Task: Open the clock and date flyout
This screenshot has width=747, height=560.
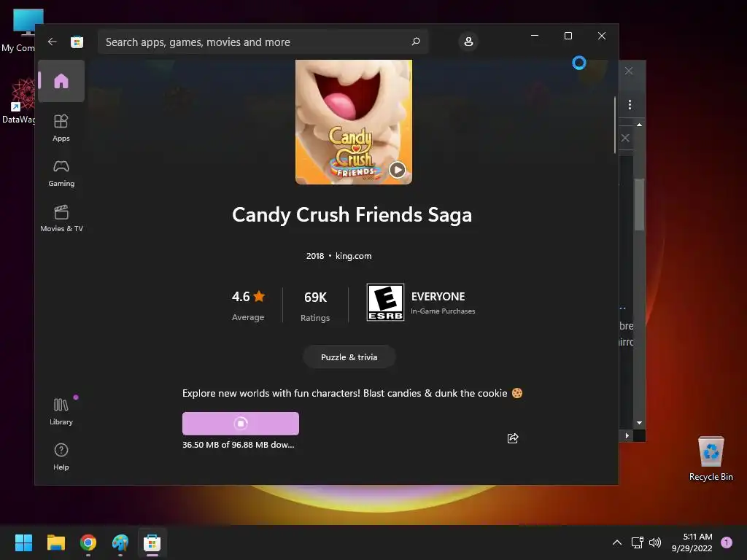Action: point(692,542)
